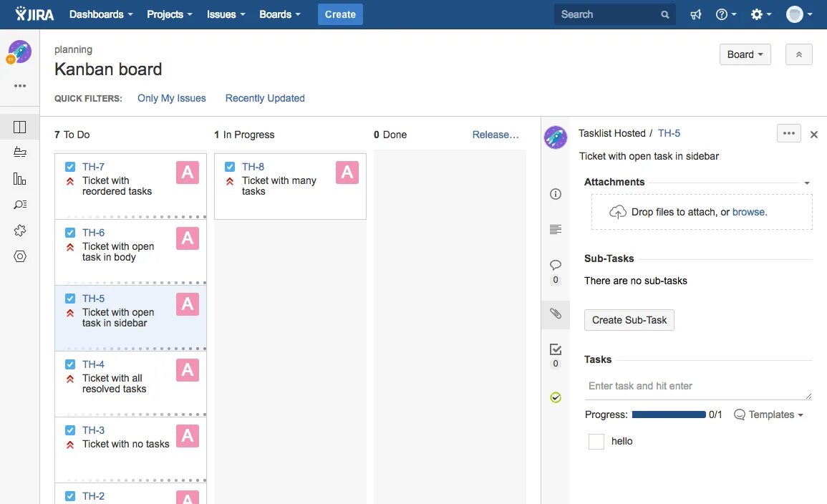The width and height of the screenshot is (827, 504).
Task: Collapse the board header with chevron button
Action: pyautogui.click(x=798, y=54)
